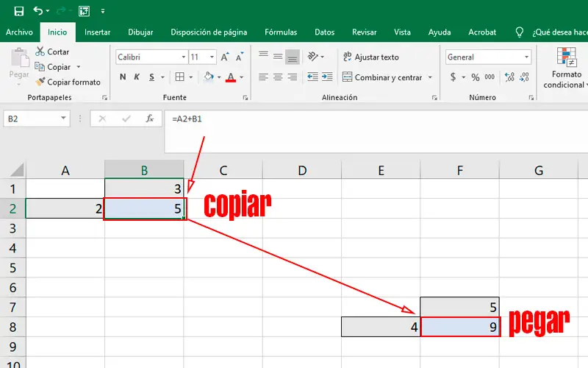This screenshot has width=588, height=368.
Task: Open the Número dialog launcher
Action: coord(531,98)
